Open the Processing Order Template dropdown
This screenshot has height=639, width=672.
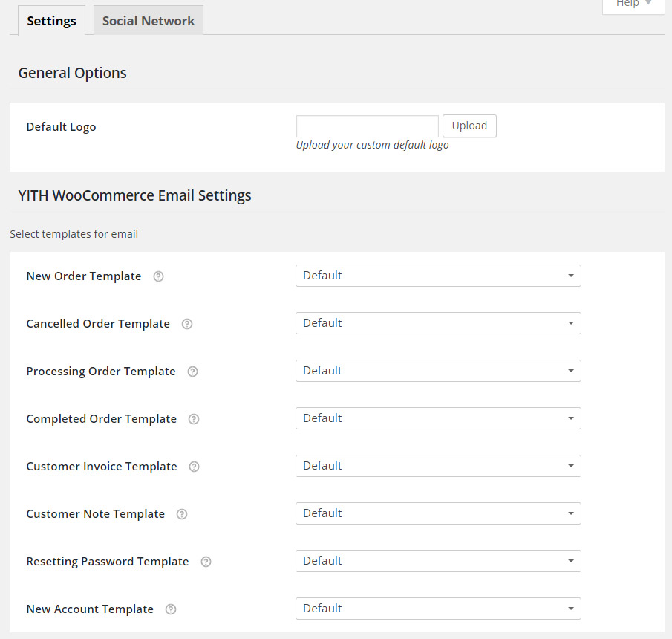coord(438,371)
